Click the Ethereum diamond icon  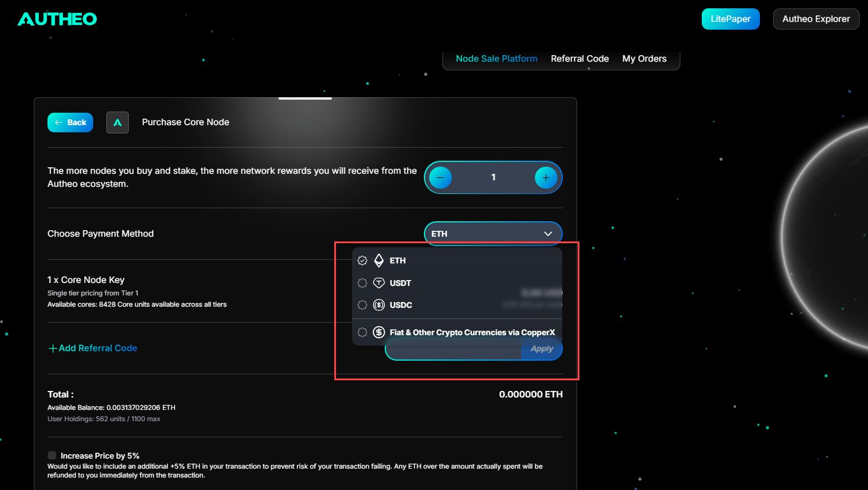(x=379, y=260)
